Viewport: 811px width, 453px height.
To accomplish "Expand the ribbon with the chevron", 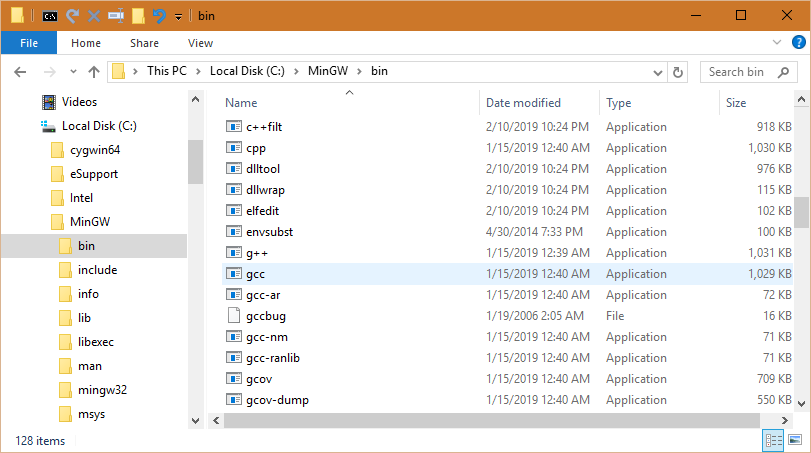I will [777, 42].
